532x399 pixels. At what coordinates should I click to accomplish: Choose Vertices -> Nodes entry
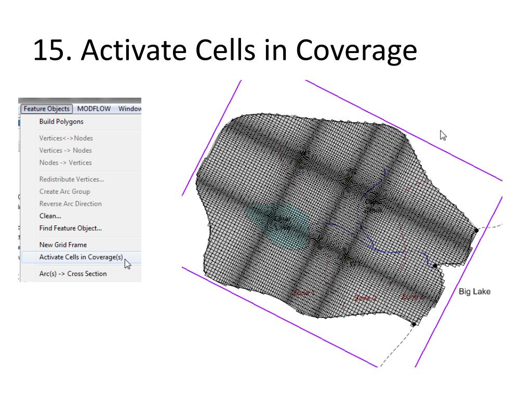[65, 150]
